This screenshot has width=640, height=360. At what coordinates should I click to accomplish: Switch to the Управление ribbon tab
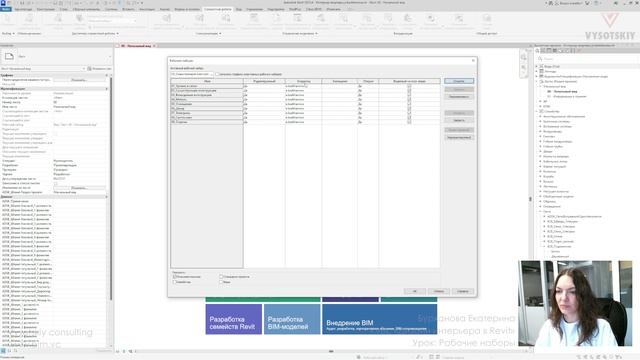tap(254, 9)
